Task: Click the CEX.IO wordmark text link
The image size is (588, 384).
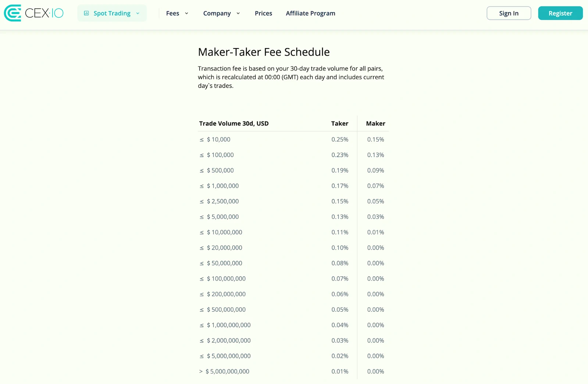Action: 44,12
